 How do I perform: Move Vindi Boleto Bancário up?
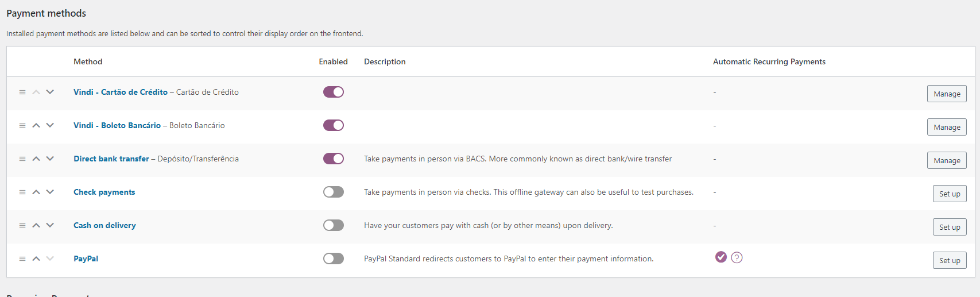(x=36, y=125)
